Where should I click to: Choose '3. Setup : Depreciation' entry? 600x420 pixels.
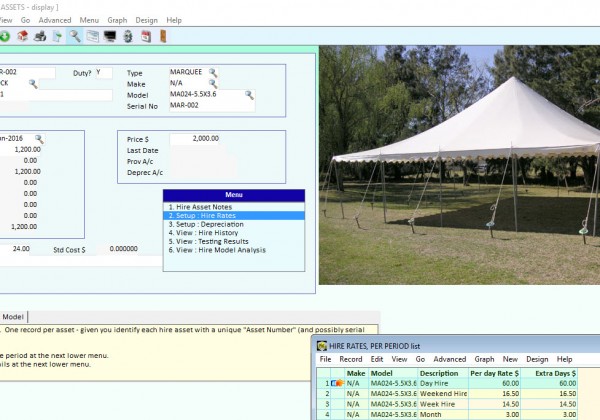[x=234, y=224]
